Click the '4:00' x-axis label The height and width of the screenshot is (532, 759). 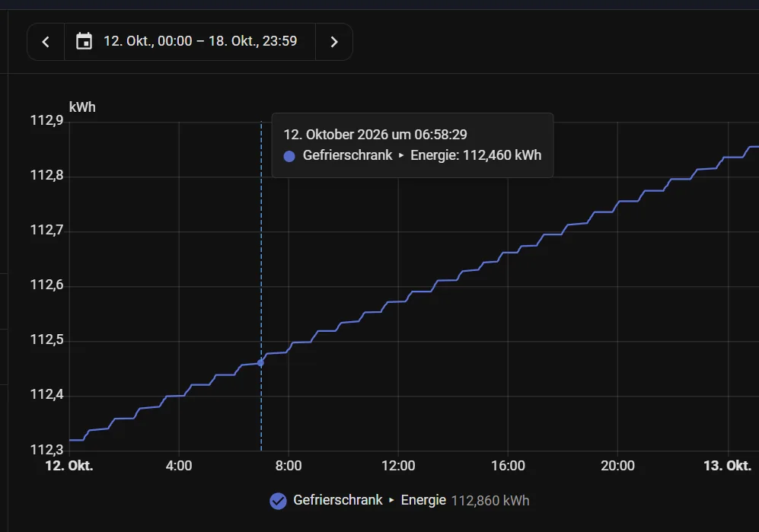pyautogui.click(x=179, y=466)
